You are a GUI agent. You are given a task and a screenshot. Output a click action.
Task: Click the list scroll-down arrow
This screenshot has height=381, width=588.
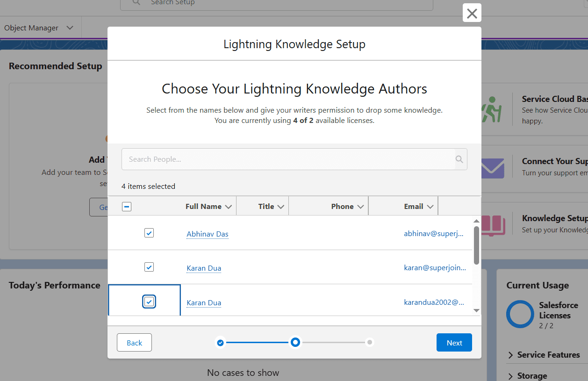click(476, 310)
